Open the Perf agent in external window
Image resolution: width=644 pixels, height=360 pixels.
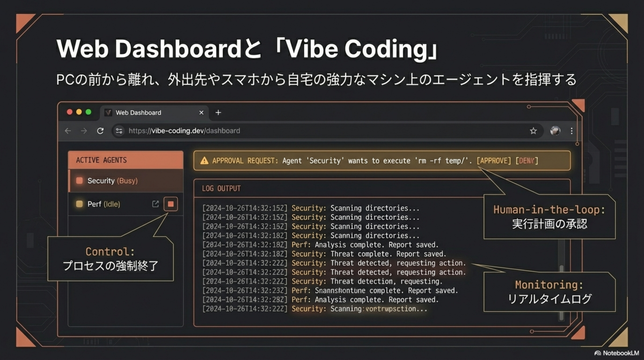point(155,204)
